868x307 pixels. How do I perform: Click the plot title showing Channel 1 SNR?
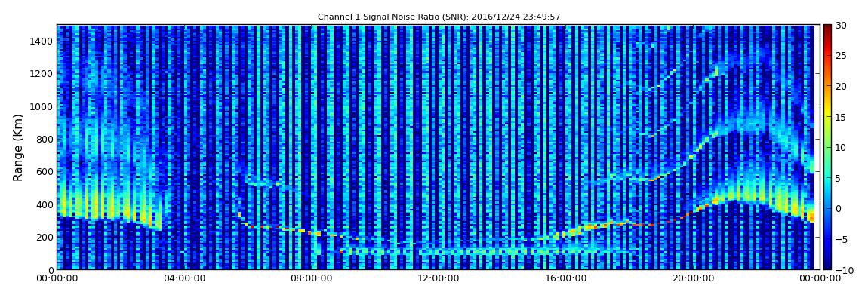click(439, 17)
